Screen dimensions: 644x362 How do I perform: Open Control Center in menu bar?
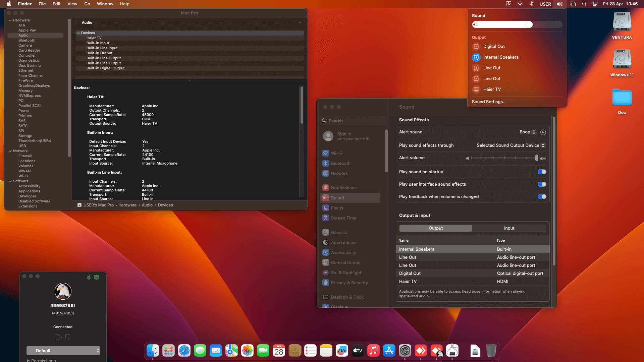(x=595, y=4)
